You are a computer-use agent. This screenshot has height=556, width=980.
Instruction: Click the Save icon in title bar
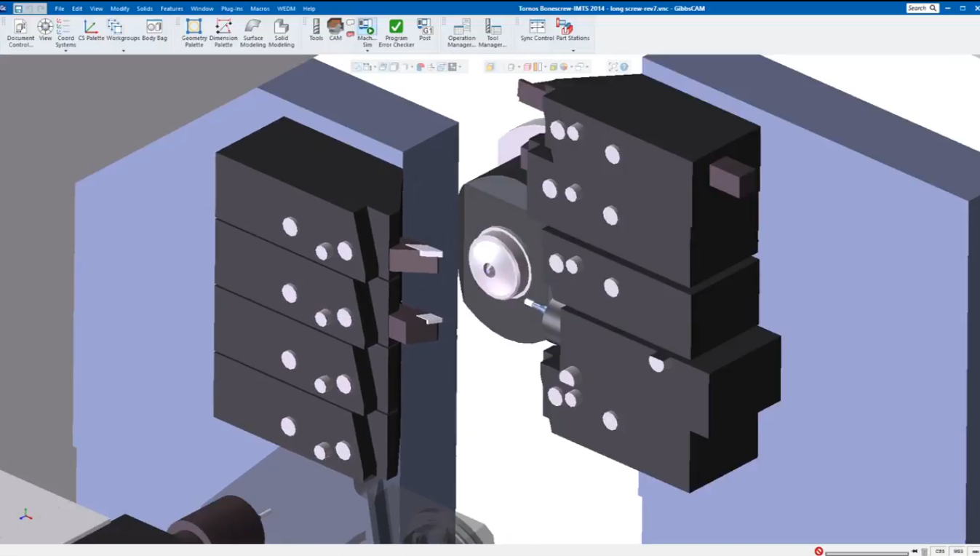pyautogui.click(x=18, y=9)
